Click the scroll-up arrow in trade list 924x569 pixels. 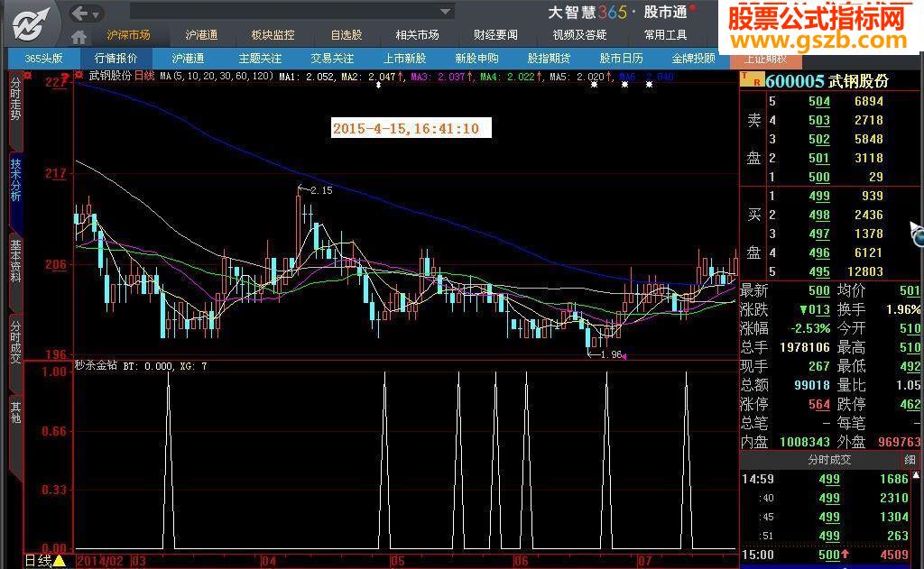[x=917, y=474]
